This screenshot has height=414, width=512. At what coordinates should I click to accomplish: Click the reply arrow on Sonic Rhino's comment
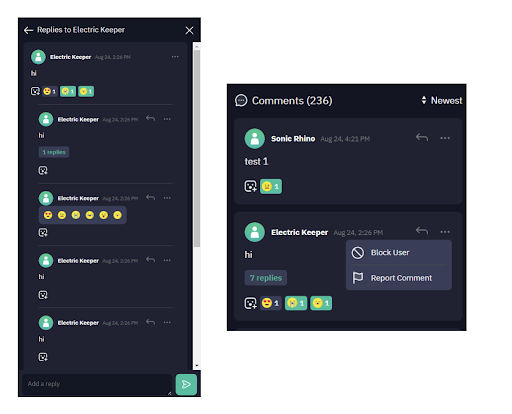[422, 137]
